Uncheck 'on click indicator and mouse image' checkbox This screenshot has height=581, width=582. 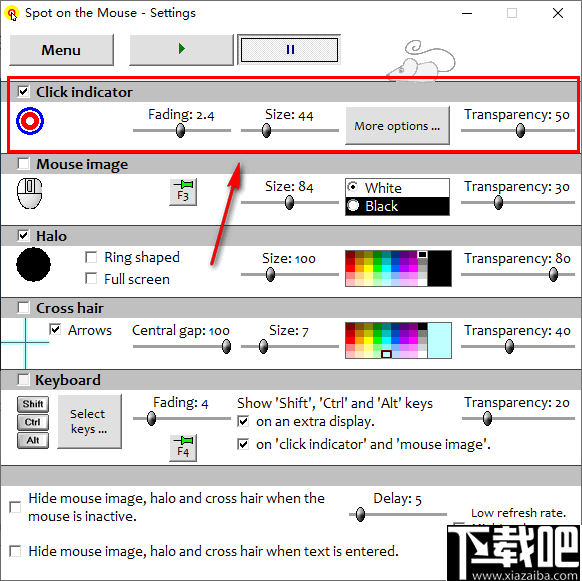[x=243, y=444]
